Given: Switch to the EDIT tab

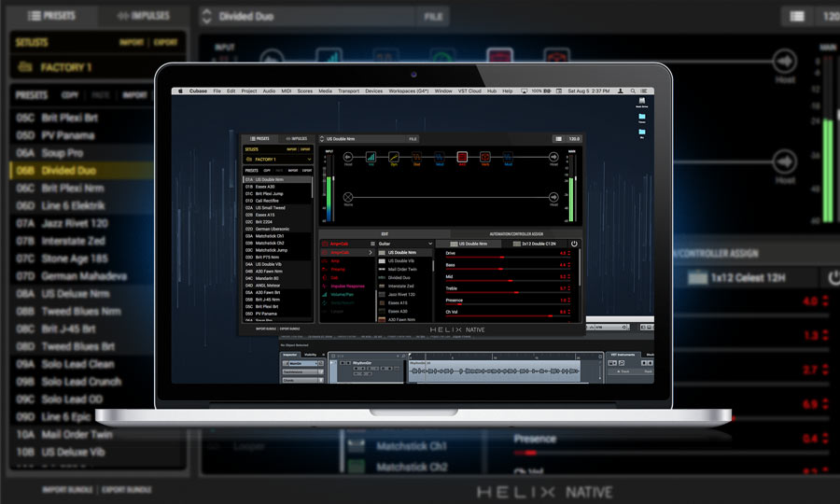Looking at the screenshot, I should click(x=385, y=234).
